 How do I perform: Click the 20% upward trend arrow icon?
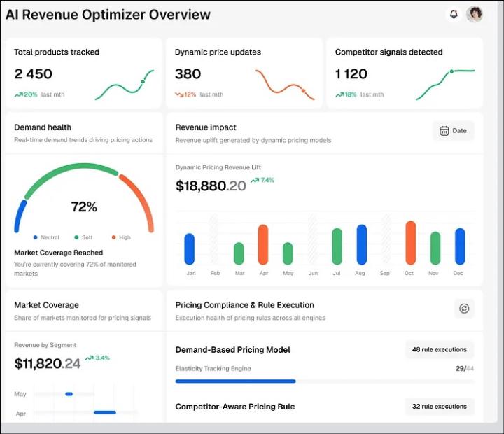[18, 94]
